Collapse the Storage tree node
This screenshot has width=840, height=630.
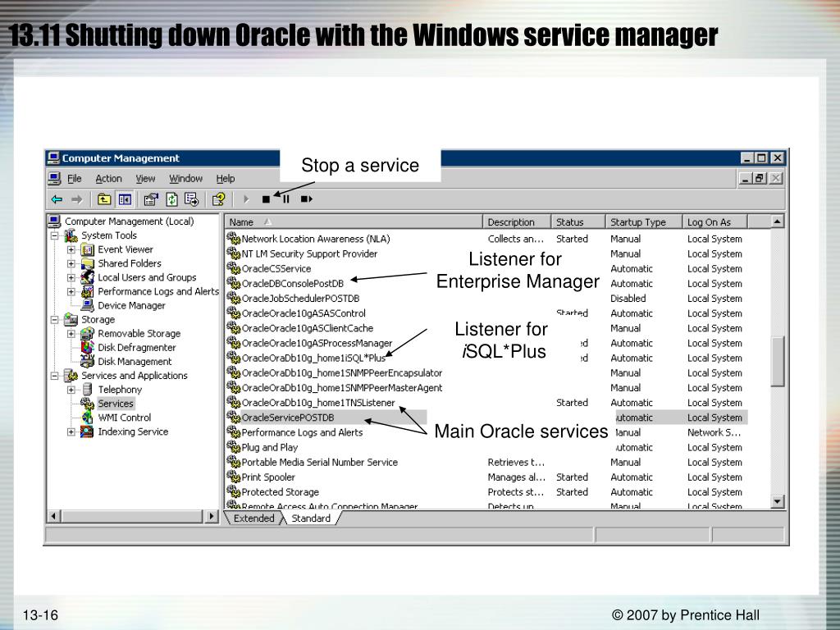(x=55, y=320)
